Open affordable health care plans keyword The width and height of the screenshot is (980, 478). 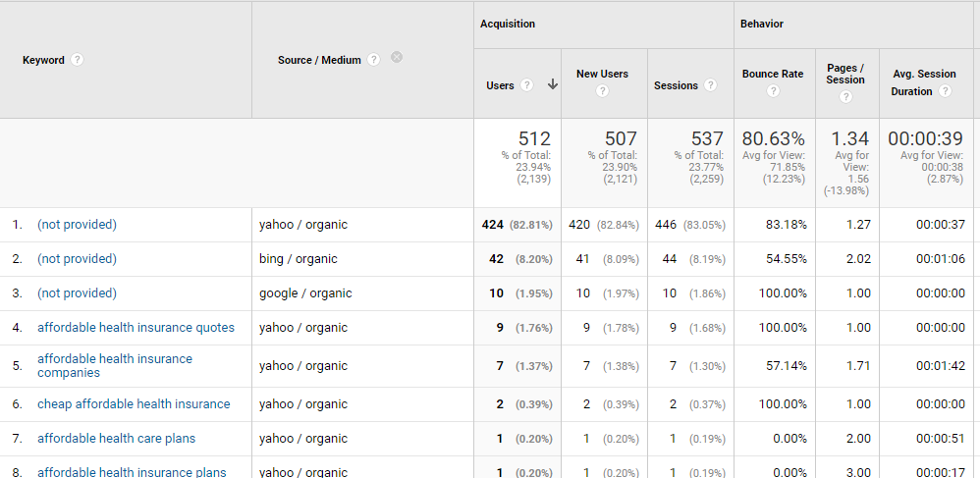pyautogui.click(x=116, y=438)
